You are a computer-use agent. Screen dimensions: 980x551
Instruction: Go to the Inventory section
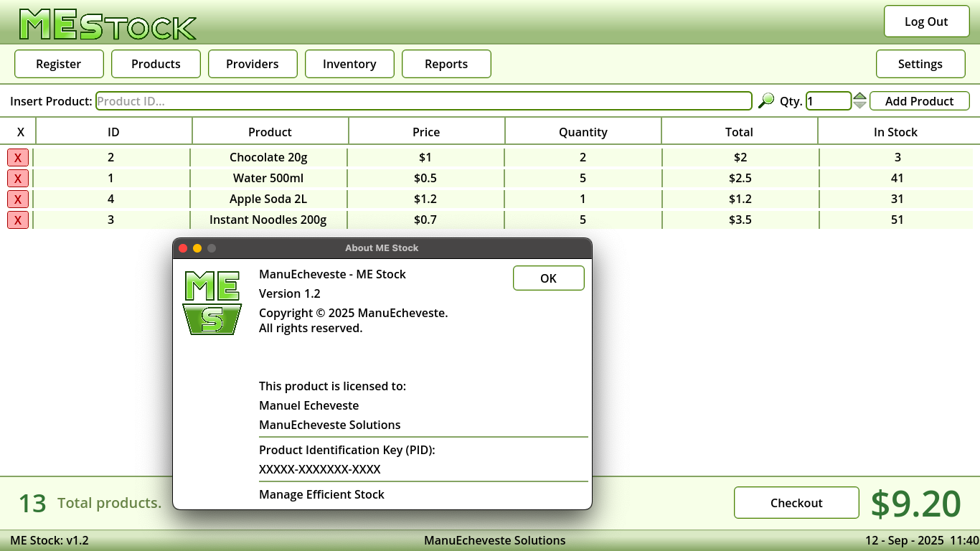pyautogui.click(x=349, y=64)
